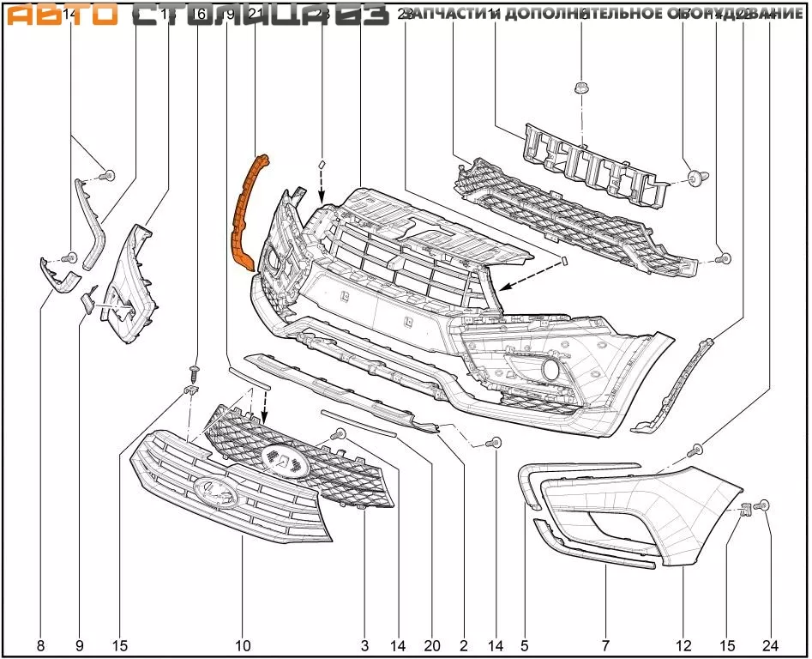Select the long lower bumper spoiler strip
The image size is (812, 659).
[343, 389]
